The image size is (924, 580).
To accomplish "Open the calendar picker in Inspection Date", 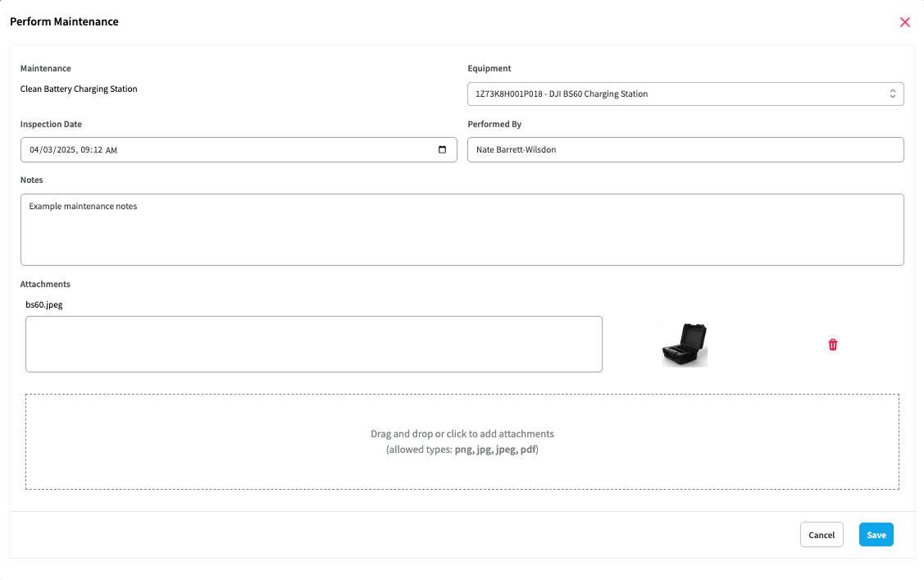I will [443, 149].
